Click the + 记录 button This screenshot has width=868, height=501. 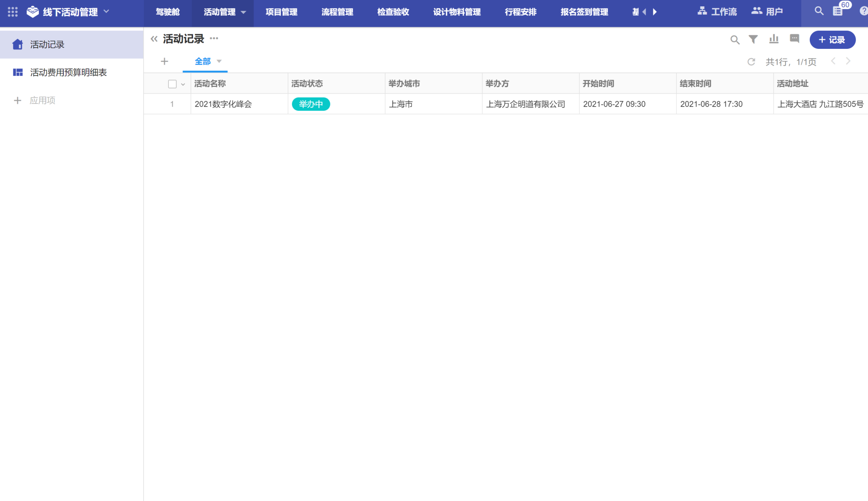pyautogui.click(x=832, y=40)
